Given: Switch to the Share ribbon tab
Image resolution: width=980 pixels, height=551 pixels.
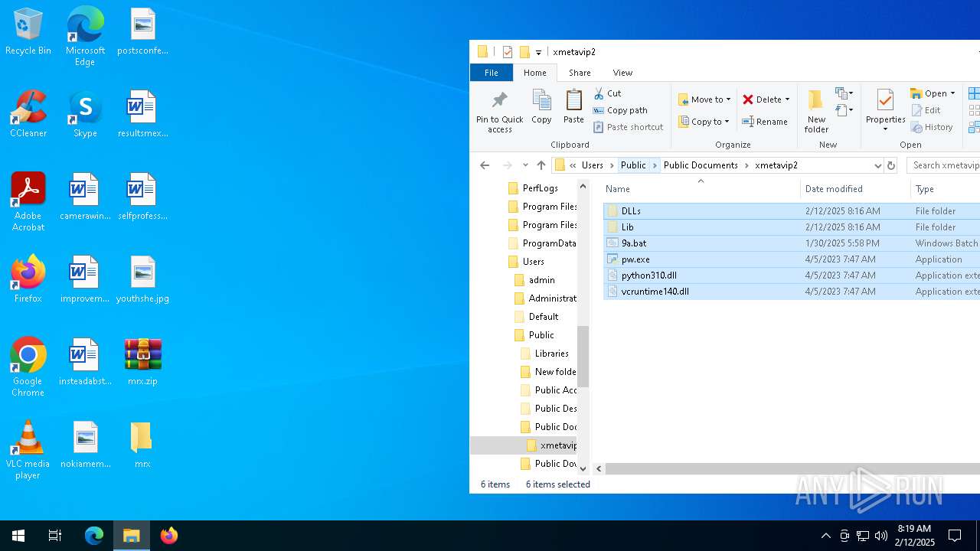Looking at the screenshot, I should click(580, 73).
